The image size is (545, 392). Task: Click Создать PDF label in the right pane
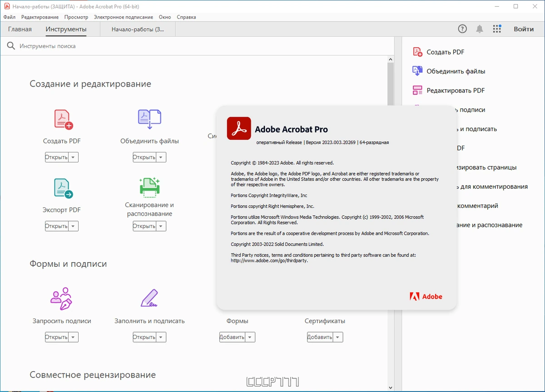pyautogui.click(x=446, y=52)
